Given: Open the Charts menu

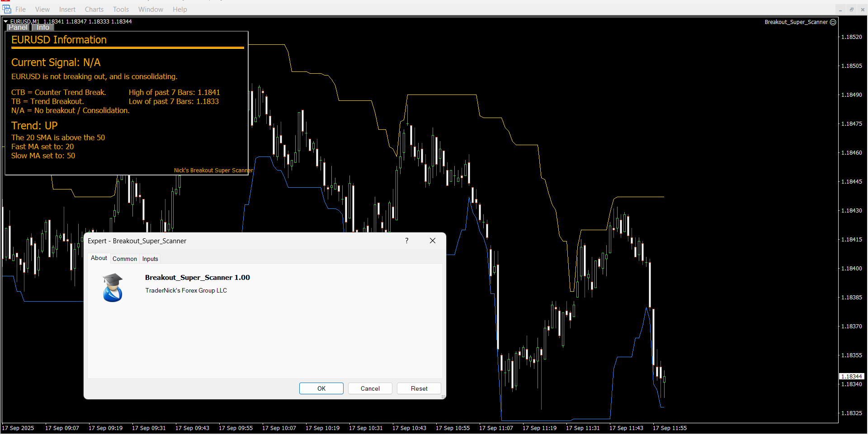Looking at the screenshot, I should [94, 9].
